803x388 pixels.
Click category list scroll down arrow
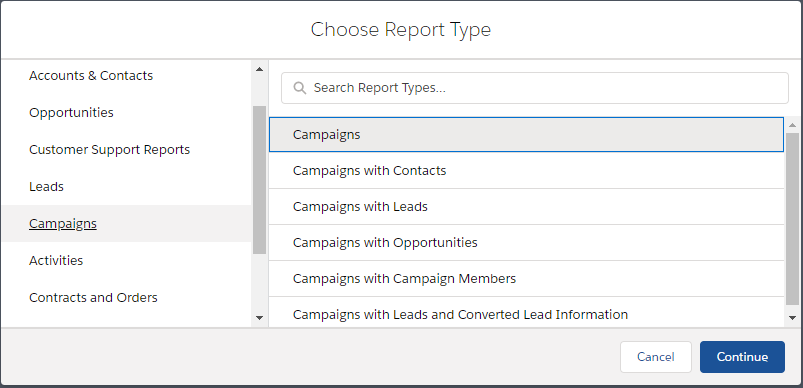[x=259, y=318]
